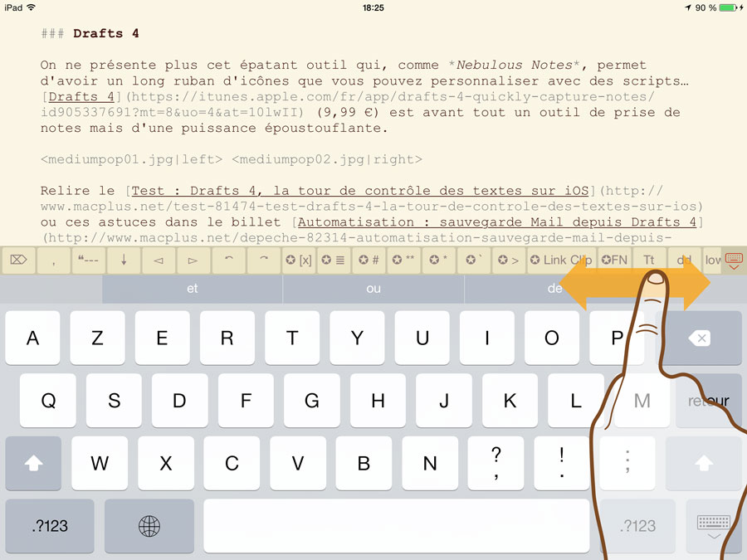The width and height of the screenshot is (747, 560).
Task: Tap the L key
Action: pyautogui.click(x=576, y=401)
